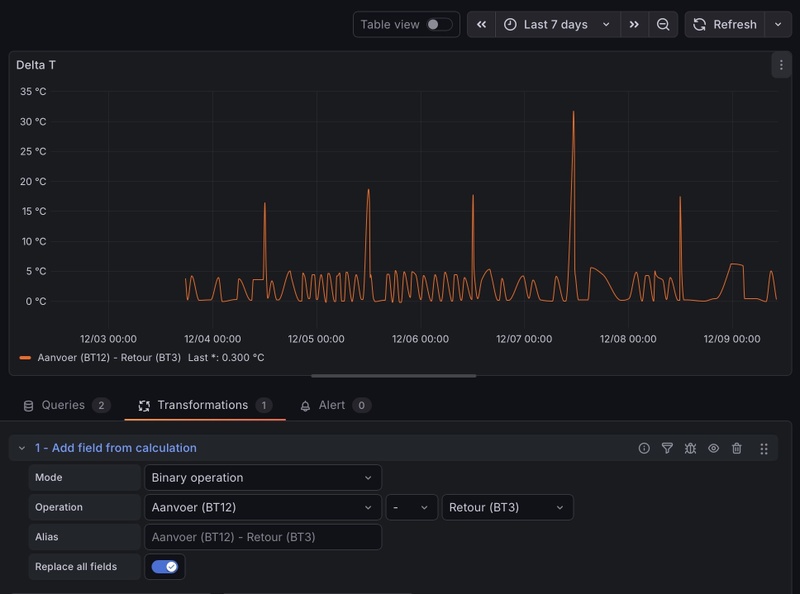
Task: Open transformation debug bug icon
Action: (x=690, y=449)
